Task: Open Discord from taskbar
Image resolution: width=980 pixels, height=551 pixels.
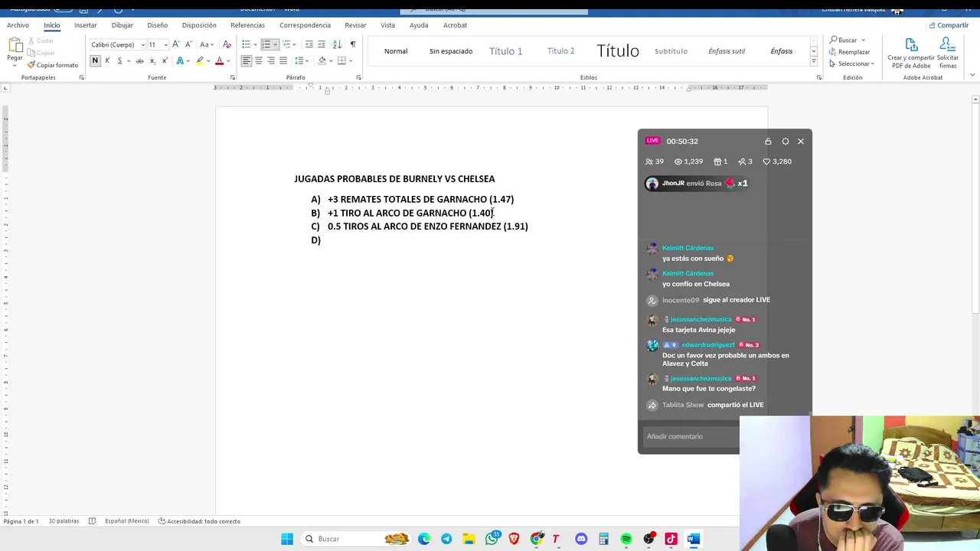Action: (x=581, y=539)
